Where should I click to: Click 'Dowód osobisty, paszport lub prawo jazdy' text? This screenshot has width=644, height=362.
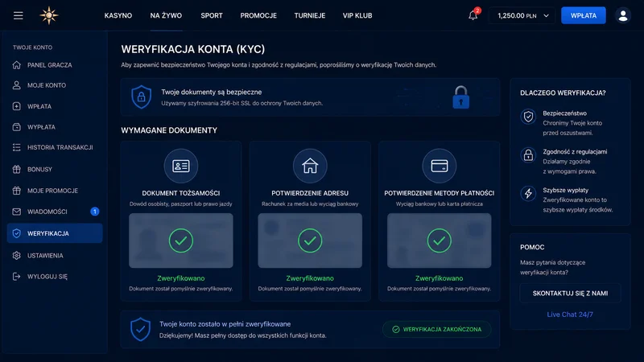click(180, 204)
